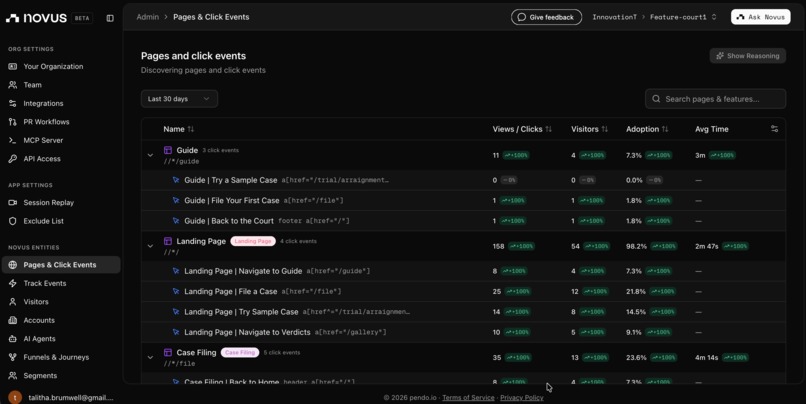Sort by Visitors column
The width and height of the screenshot is (806, 404).
point(590,129)
